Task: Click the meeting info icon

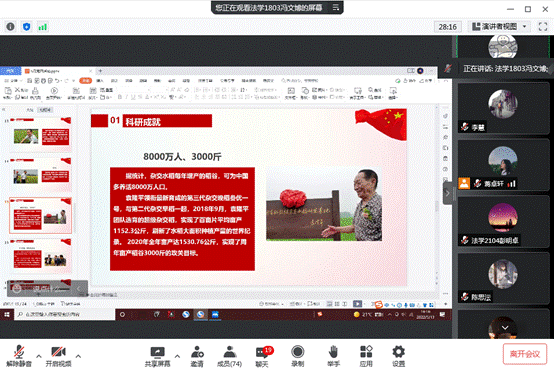Action: (x=11, y=27)
